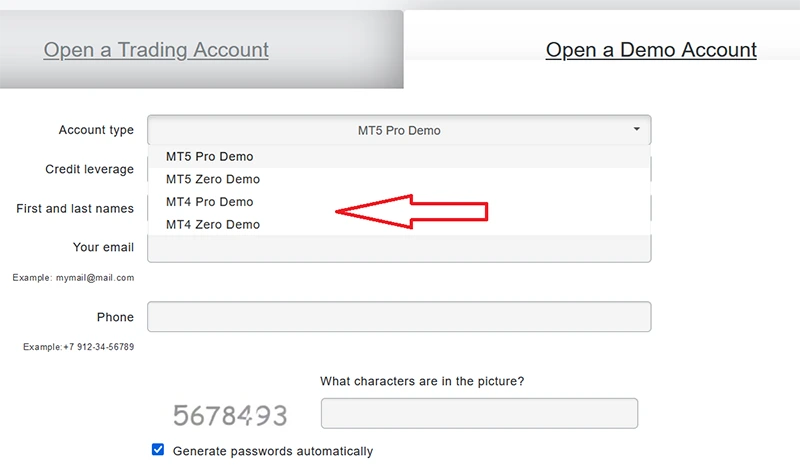
Task: Select MT5 Pro Demo in the open list
Action: (x=210, y=157)
